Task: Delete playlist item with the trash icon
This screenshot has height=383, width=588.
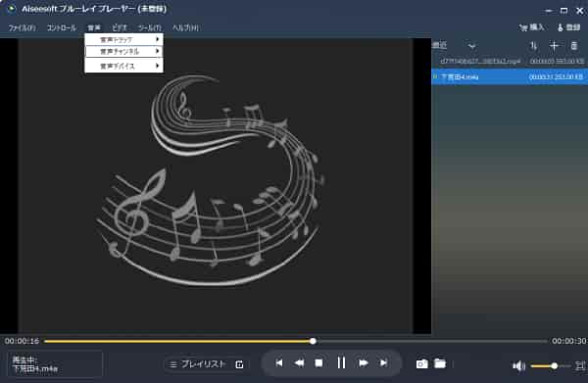Action: (x=573, y=46)
